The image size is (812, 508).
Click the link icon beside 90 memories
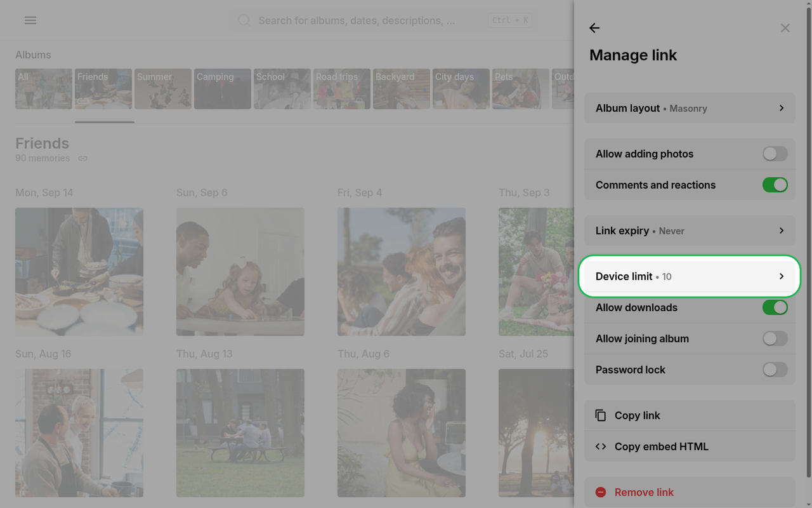coord(82,158)
